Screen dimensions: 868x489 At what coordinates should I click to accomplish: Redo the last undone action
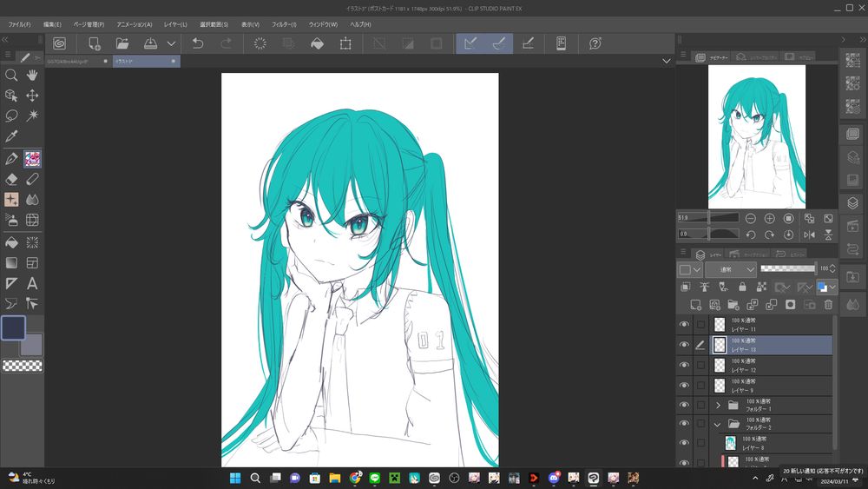[226, 43]
